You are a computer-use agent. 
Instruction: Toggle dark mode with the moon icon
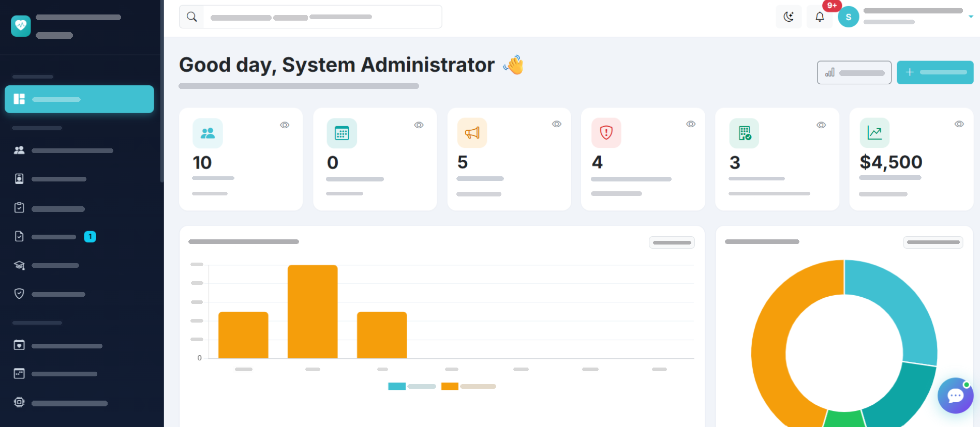tap(789, 17)
